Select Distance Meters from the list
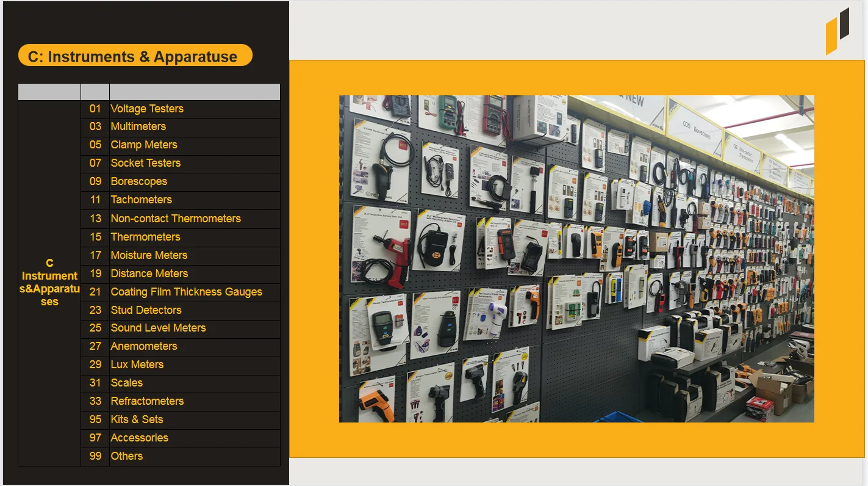 click(149, 274)
